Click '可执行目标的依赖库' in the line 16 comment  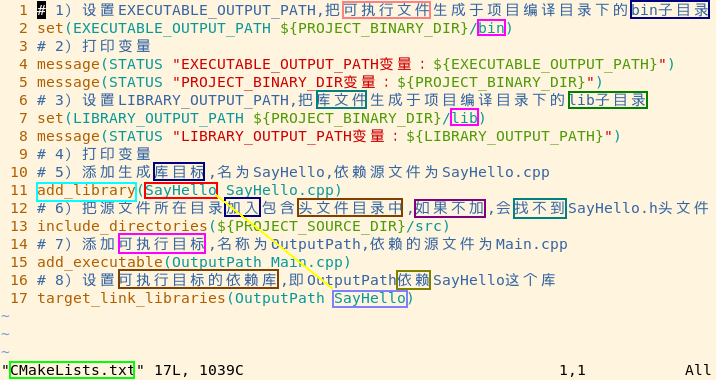tap(198, 280)
